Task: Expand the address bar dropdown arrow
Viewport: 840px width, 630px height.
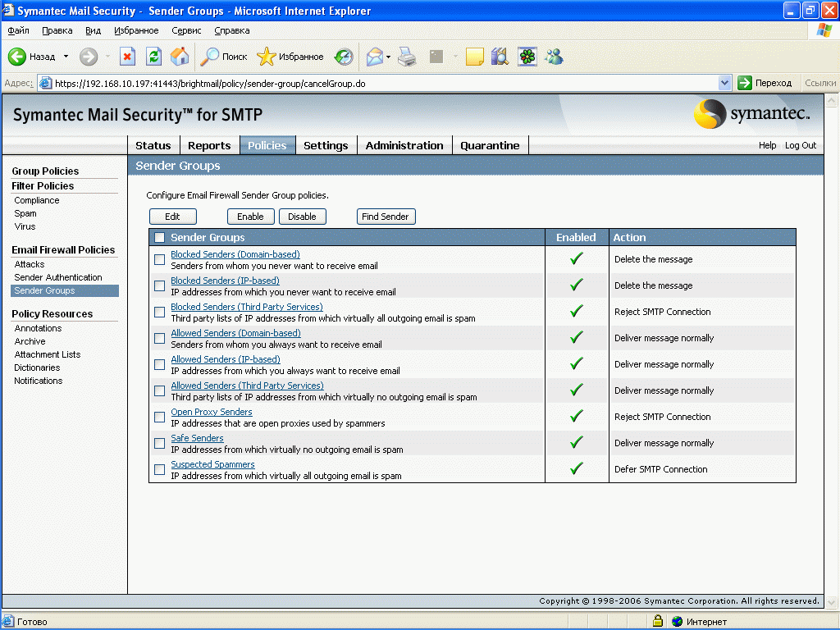Action: [x=724, y=83]
